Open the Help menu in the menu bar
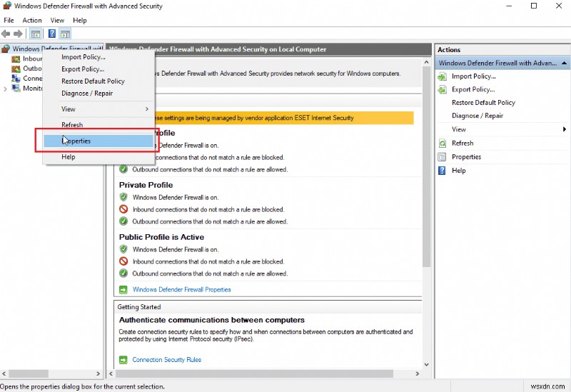 (x=80, y=21)
